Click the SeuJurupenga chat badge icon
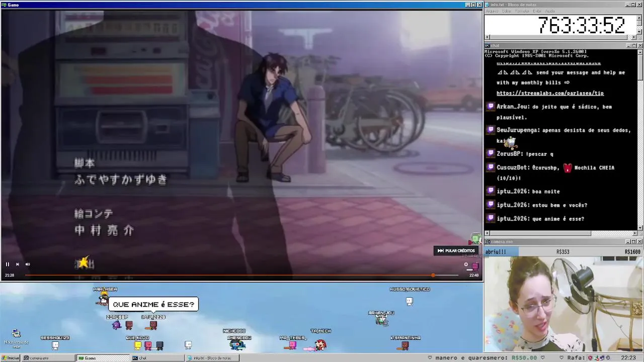Viewport: 644px width, 362px height. (x=491, y=130)
